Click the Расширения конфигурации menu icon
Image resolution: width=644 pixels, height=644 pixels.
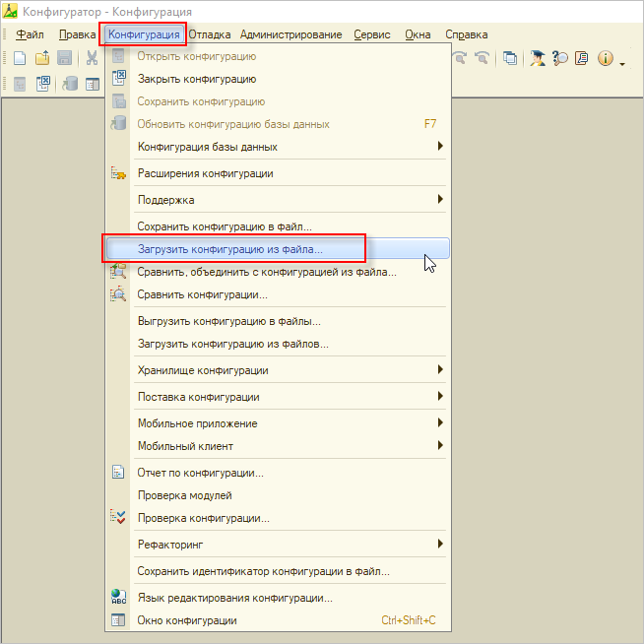click(x=119, y=173)
